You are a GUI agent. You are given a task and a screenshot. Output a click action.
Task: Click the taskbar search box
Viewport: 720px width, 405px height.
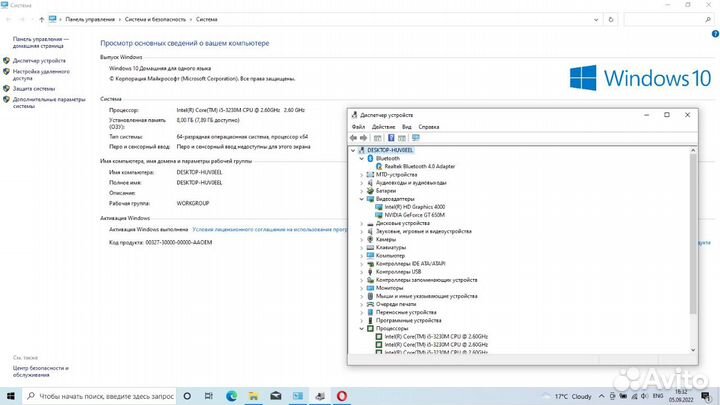[x=100, y=396]
